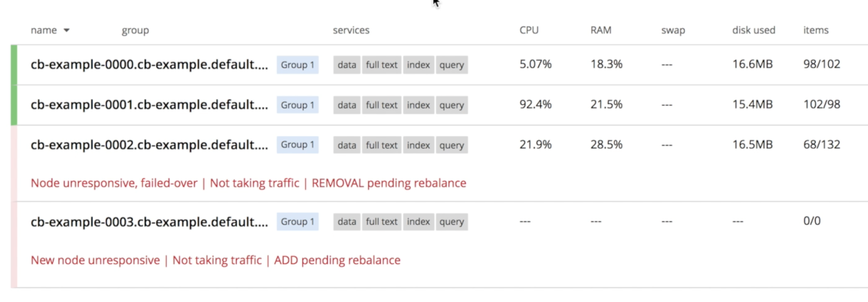This screenshot has height=302, width=868.
Task: Toggle the health strip beside cb-example-0001
Action: [13, 105]
